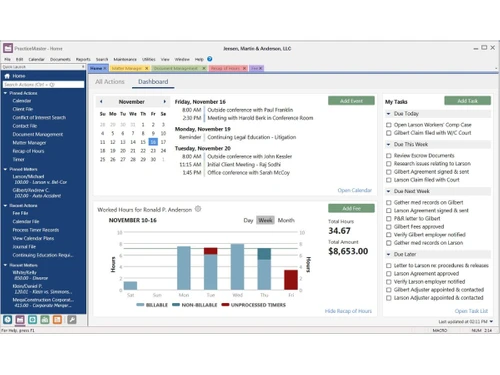500x375 pixels.
Task: Click the Search Actions input field
Action: point(44,85)
